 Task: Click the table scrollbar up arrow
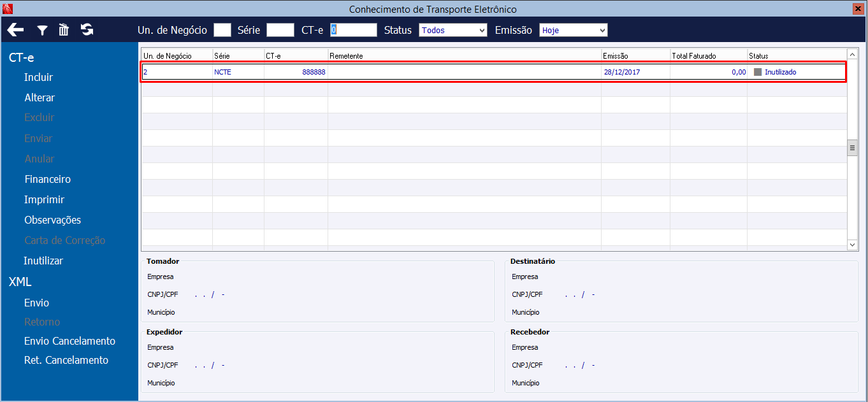[x=853, y=54]
